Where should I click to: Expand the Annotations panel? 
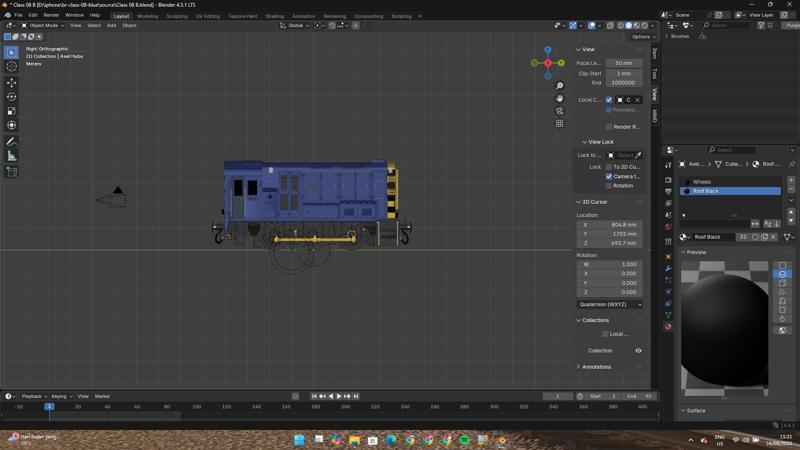(x=597, y=367)
